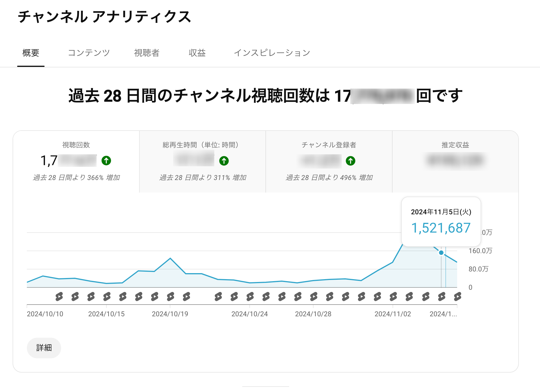Screen dimensions: 540x392
Task: Click the Shorts icon under 2024/10/15
Action: (x=107, y=297)
